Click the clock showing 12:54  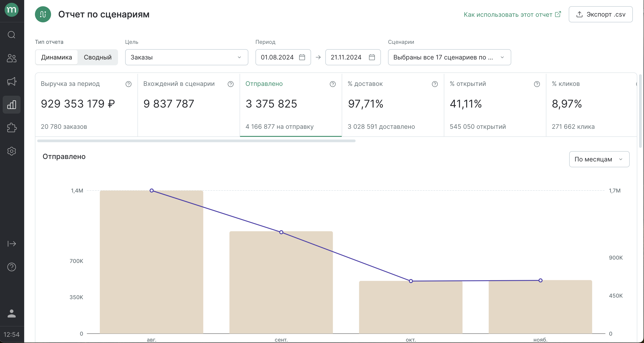pyautogui.click(x=11, y=335)
